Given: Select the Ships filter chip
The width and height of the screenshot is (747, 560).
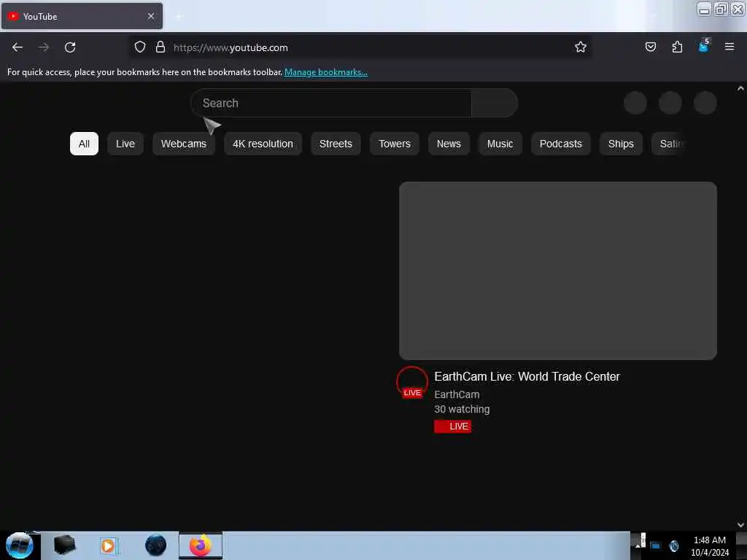Looking at the screenshot, I should click(621, 144).
